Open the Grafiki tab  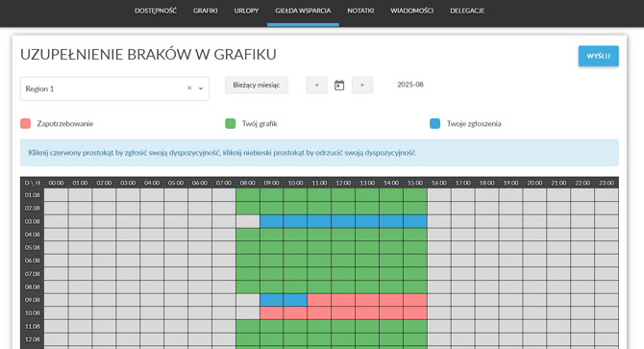[206, 11]
